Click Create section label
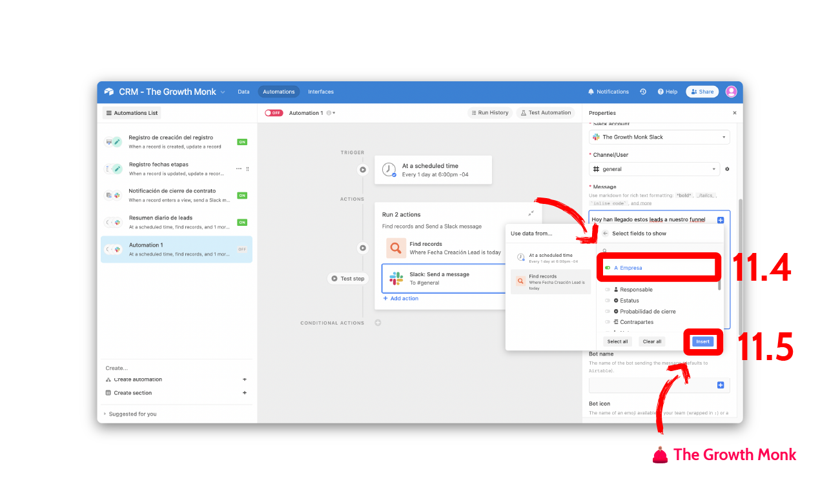Screen dimensions: 840x504 click(132, 392)
